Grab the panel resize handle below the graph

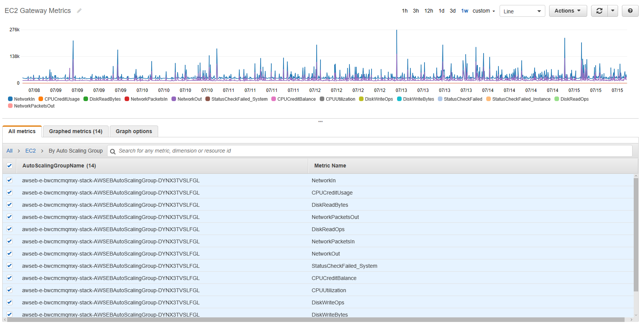(x=320, y=121)
